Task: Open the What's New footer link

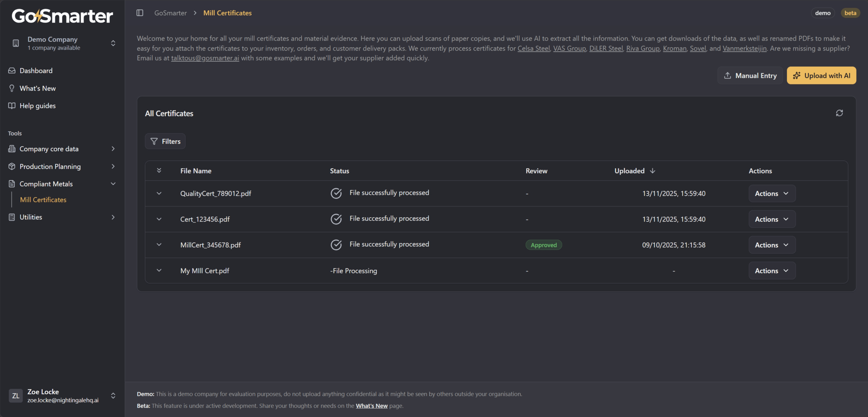Action: pyautogui.click(x=372, y=406)
